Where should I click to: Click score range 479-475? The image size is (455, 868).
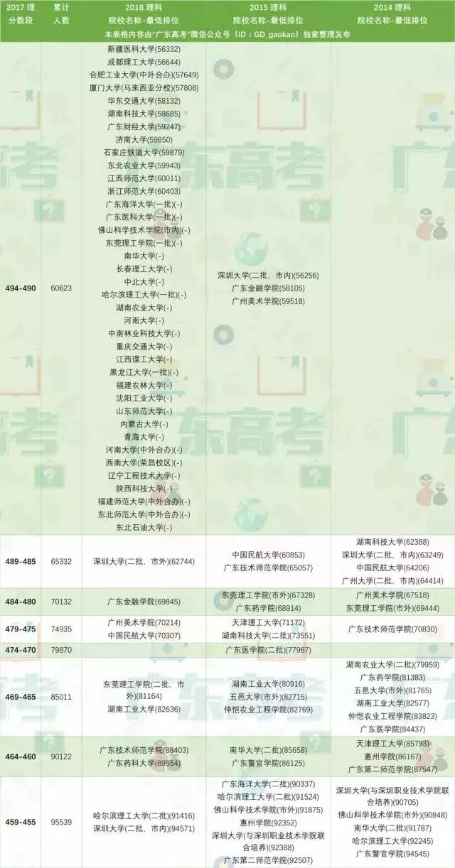point(21,629)
